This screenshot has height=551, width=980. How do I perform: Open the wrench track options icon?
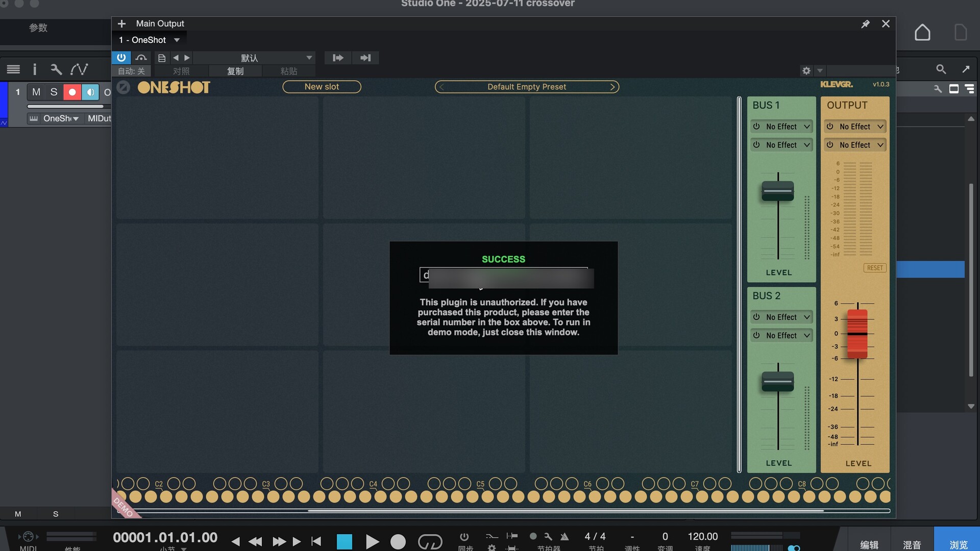[56, 69]
